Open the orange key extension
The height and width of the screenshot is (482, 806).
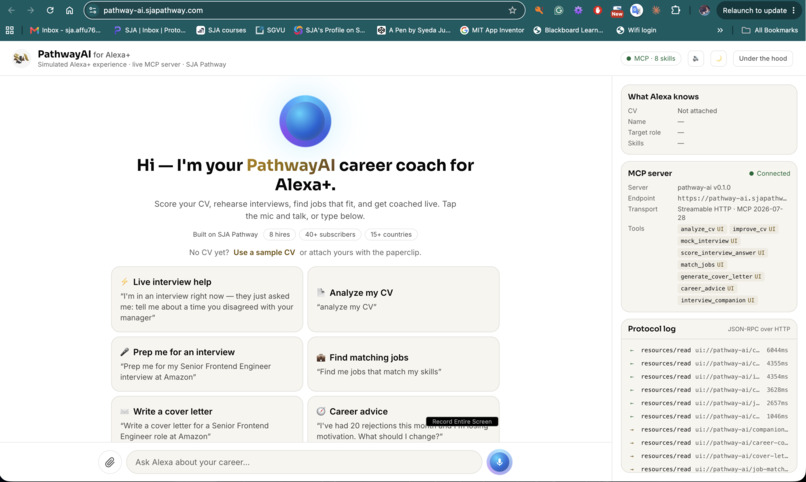coord(539,10)
